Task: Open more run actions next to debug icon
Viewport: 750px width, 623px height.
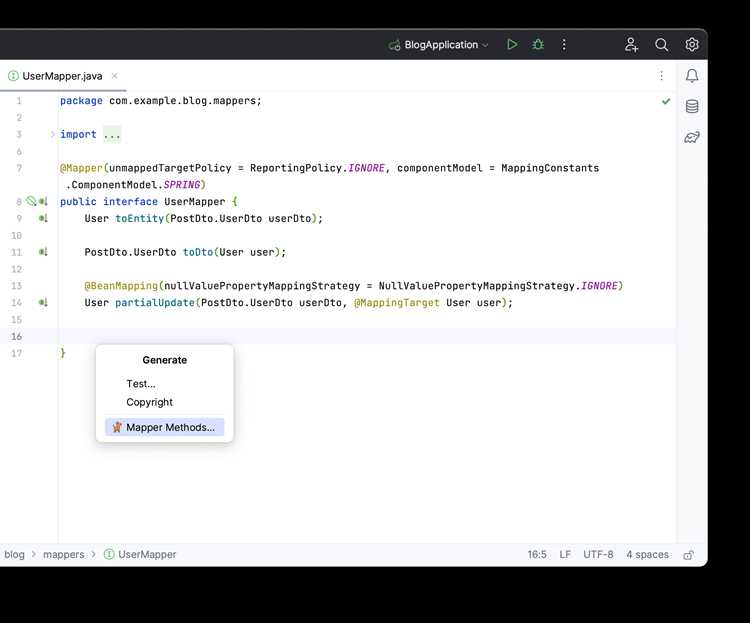Action: 564,44
